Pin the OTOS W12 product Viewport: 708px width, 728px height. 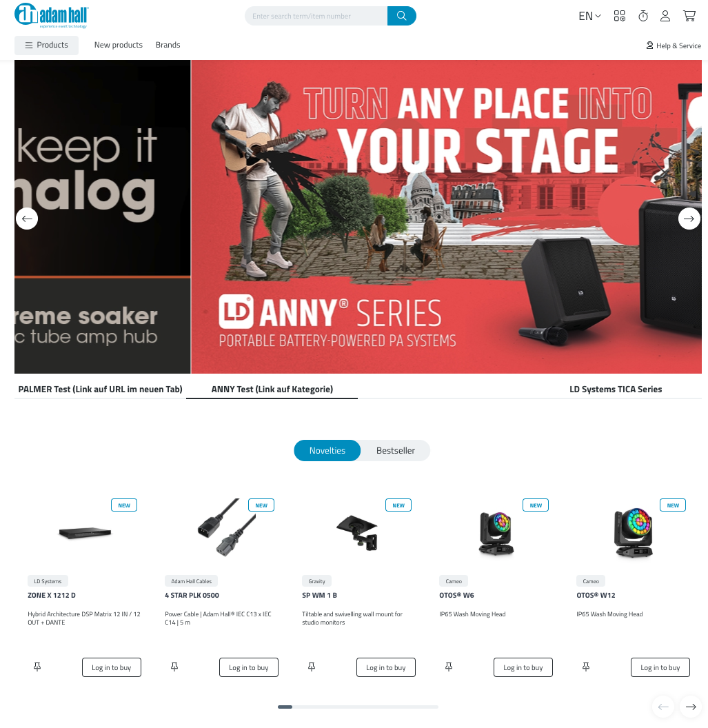click(x=586, y=667)
